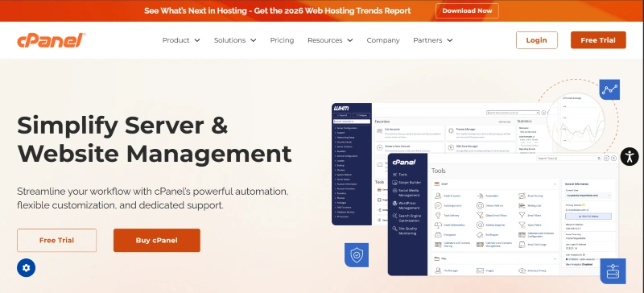Click Encryption tool icon

tap(438, 235)
